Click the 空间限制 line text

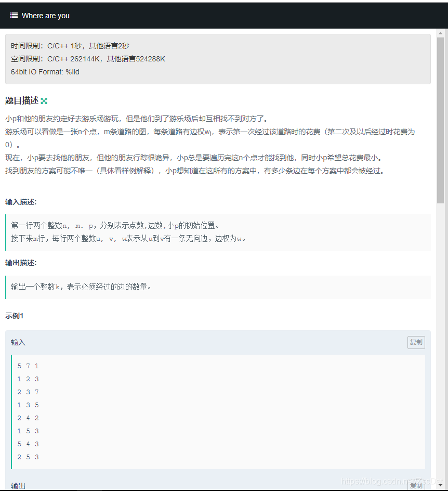point(88,59)
